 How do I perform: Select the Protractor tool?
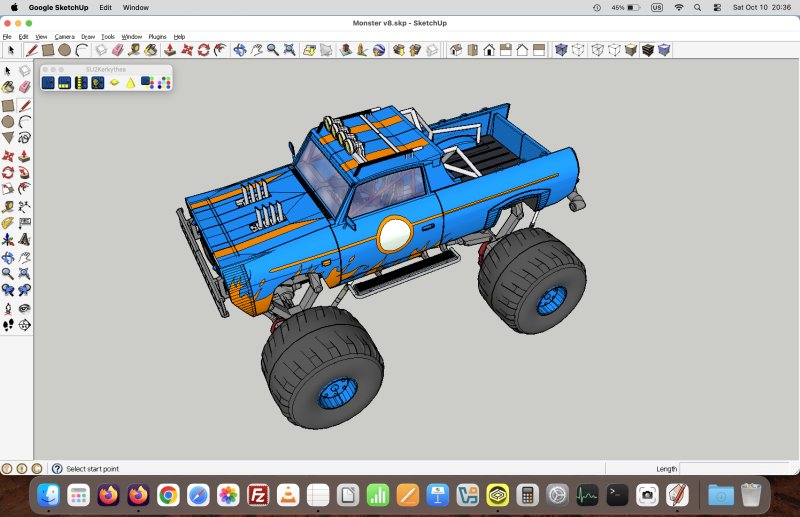(x=8, y=223)
